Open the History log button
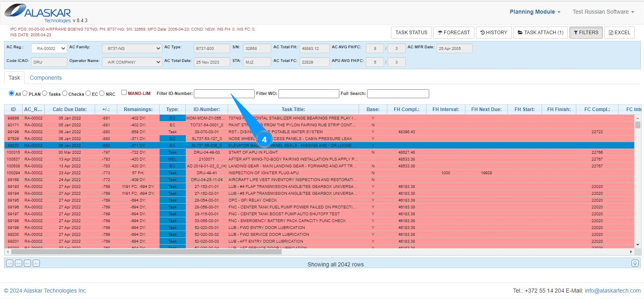 click(x=494, y=33)
